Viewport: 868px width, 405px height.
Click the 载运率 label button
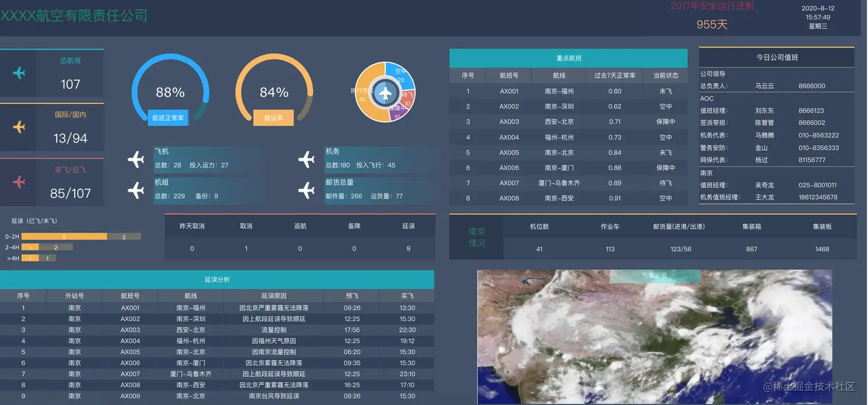(273, 118)
